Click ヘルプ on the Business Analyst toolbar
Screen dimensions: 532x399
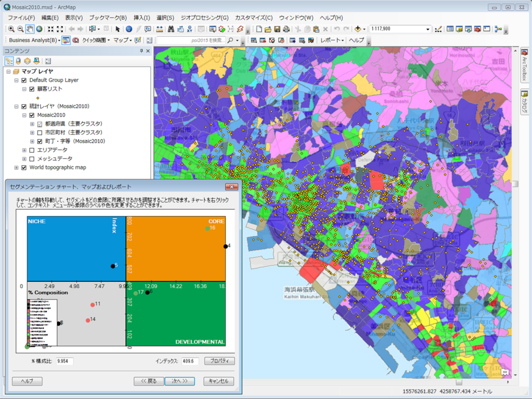click(x=356, y=40)
